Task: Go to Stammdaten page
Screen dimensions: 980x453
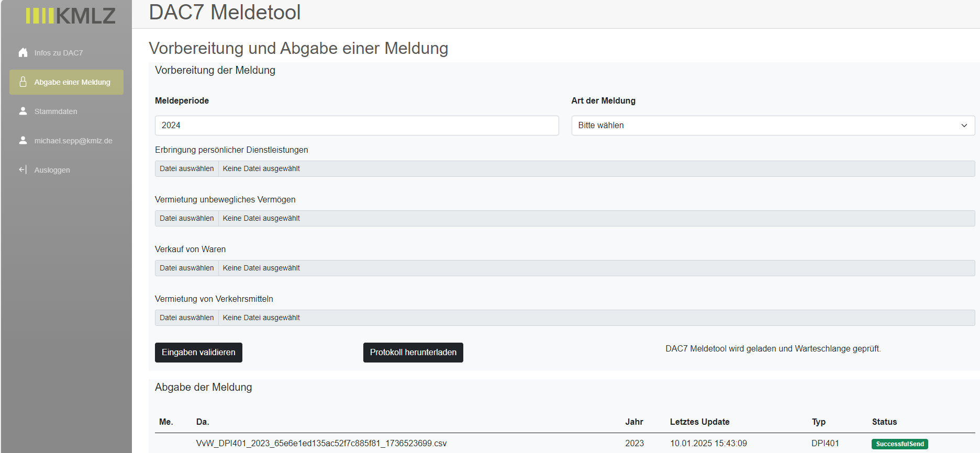Action: tap(66, 111)
